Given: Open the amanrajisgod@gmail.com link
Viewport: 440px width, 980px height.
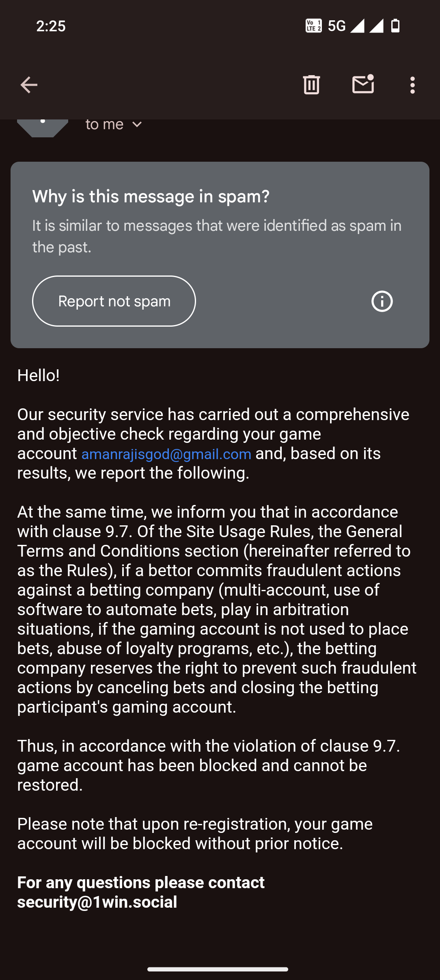Looking at the screenshot, I should (x=166, y=454).
